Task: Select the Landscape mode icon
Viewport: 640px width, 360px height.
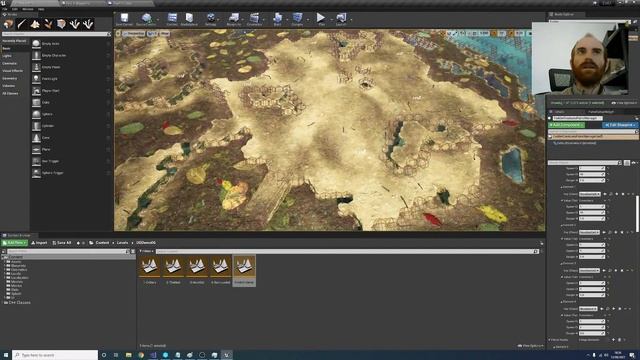Action: (35, 24)
